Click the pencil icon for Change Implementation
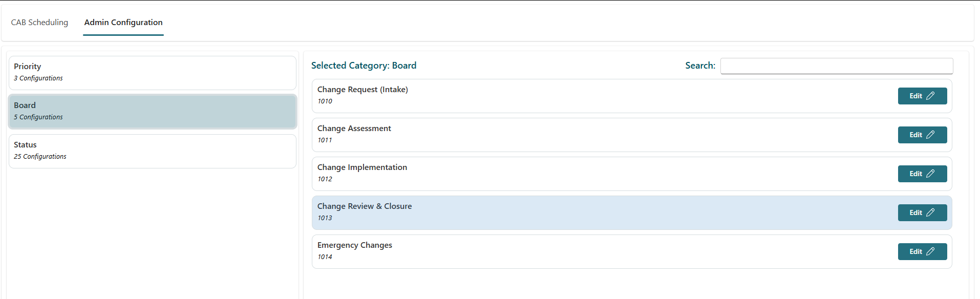The width and height of the screenshot is (980, 299). click(x=930, y=174)
